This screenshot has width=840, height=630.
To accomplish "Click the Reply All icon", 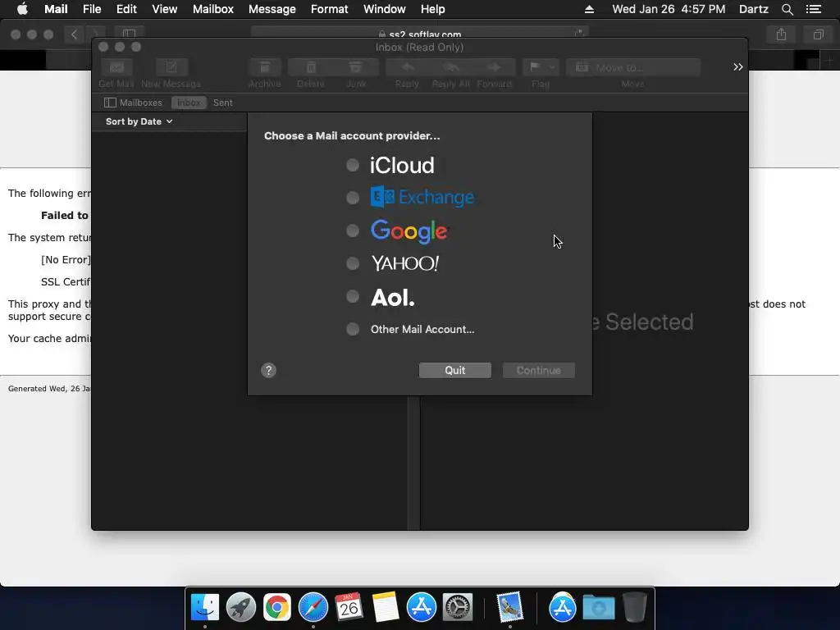I will coord(451,67).
